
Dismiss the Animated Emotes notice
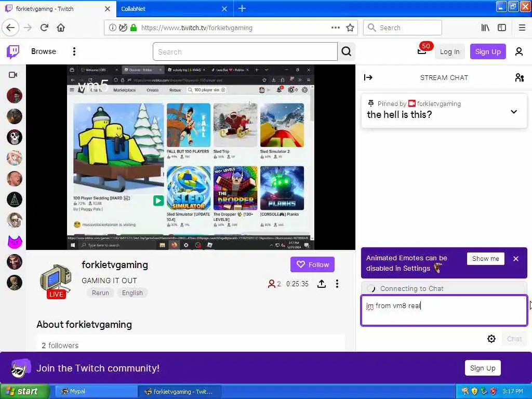[516, 259]
